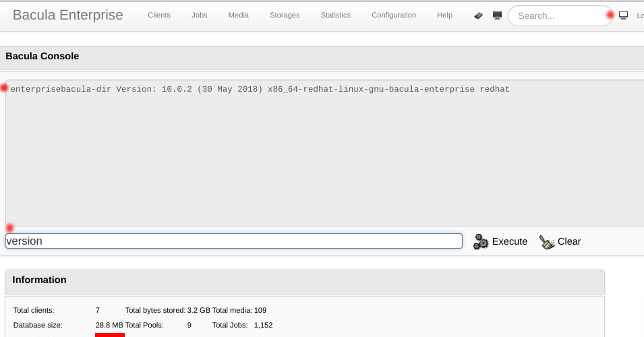Click the '28.8 MB' value
644x337 pixels.
pos(109,325)
